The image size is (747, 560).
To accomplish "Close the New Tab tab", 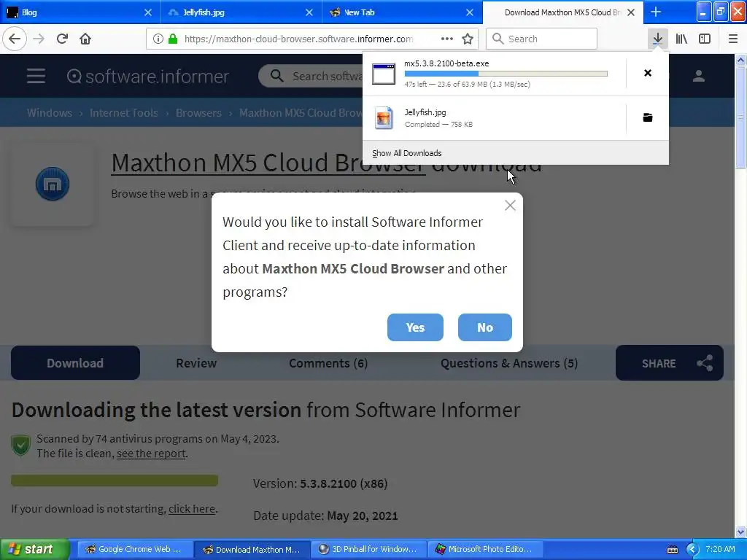I will click(470, 12).
